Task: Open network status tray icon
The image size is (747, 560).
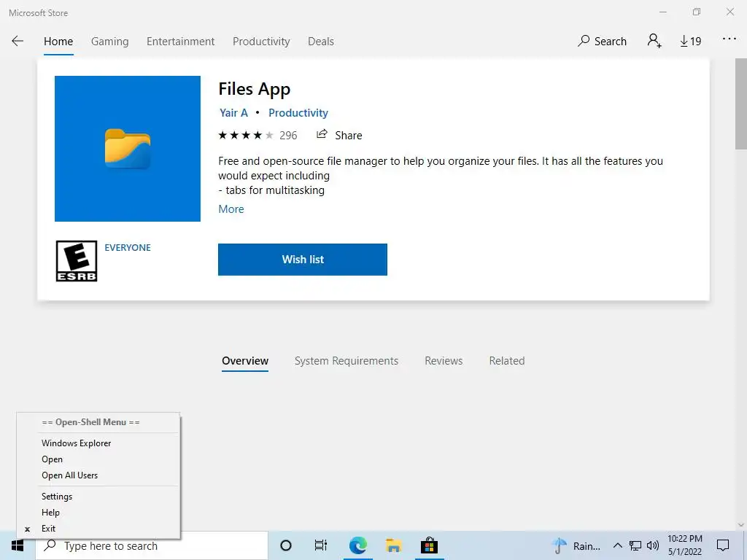Action: click(635, 545)
